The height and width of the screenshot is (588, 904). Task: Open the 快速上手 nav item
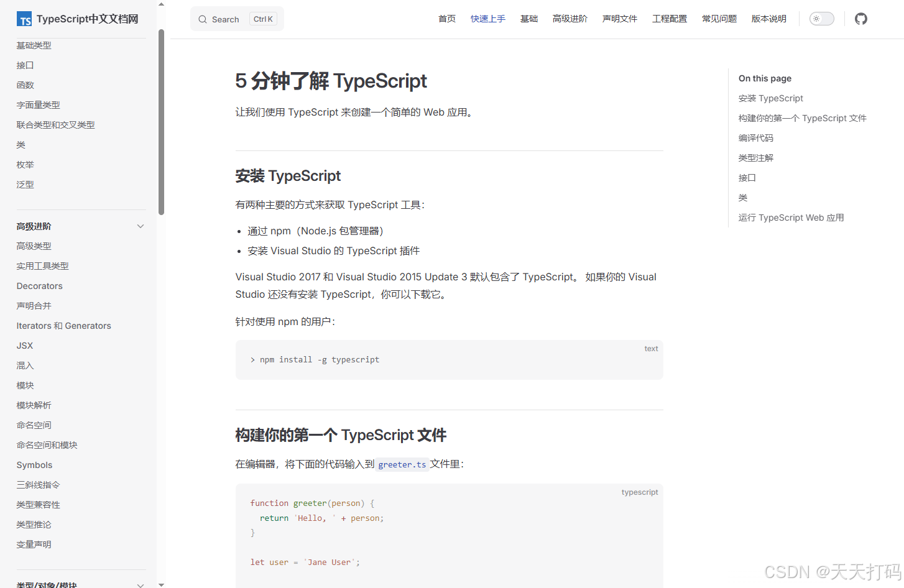coord(488,19)
